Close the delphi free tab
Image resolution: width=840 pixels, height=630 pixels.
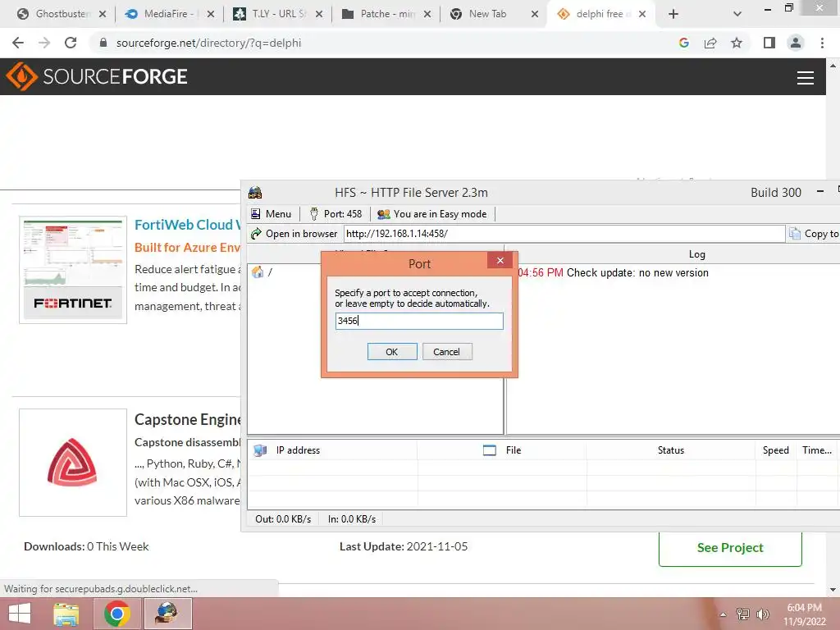pyautogui.click(x=641, y=14)
